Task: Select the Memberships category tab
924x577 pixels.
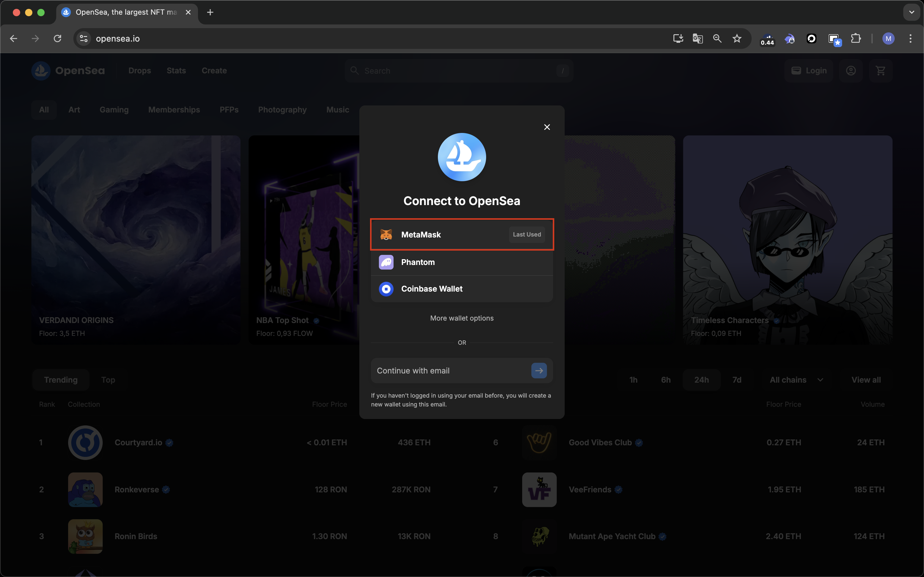Action: point(174,110)
